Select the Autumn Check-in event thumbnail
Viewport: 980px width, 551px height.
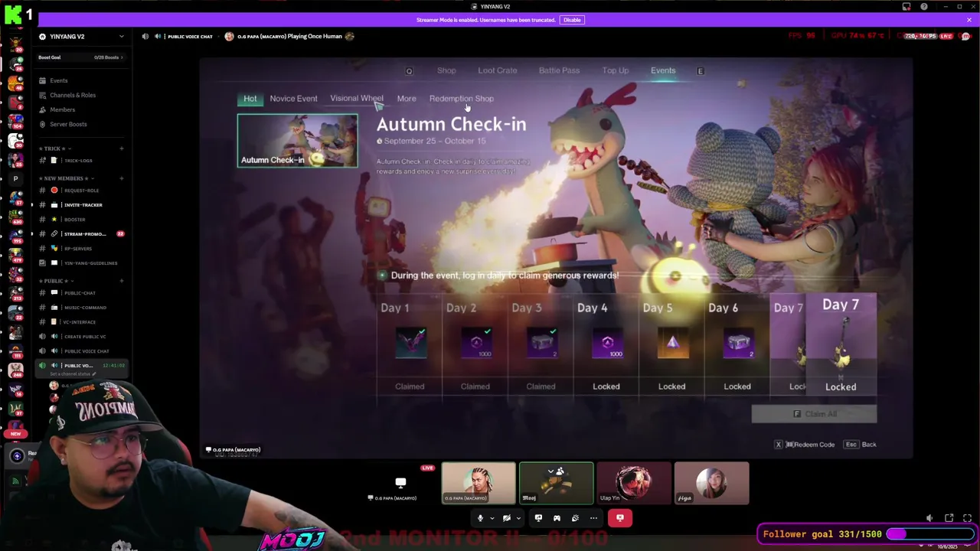point(297,140)
